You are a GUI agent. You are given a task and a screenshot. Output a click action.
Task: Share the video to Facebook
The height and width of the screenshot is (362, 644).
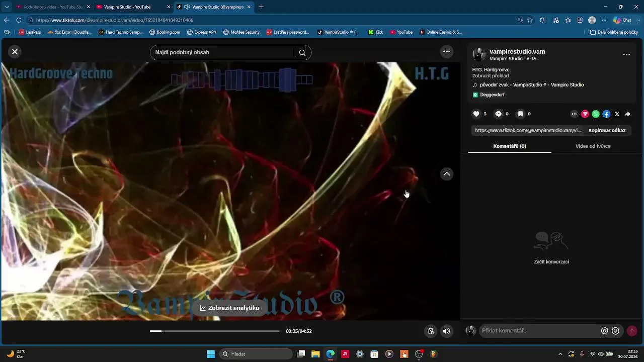pyautogui.click(x=607, y=114)
